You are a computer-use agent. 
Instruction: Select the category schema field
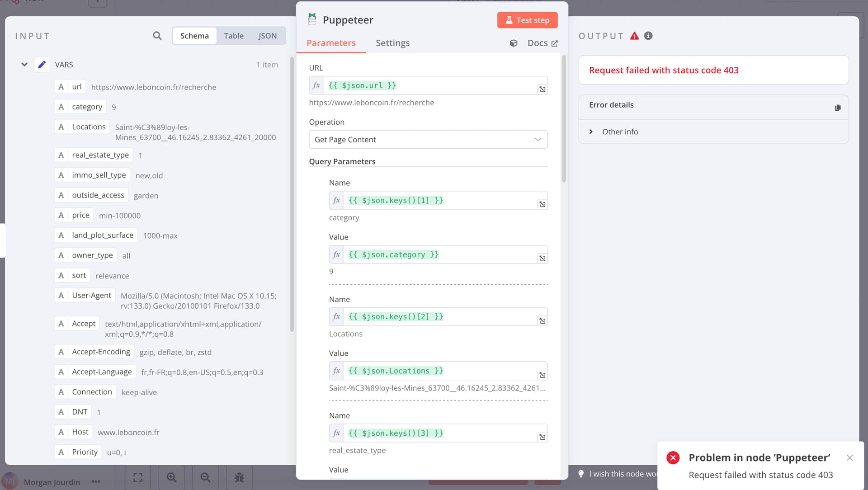pyautogui.click(x=80, y=107)
